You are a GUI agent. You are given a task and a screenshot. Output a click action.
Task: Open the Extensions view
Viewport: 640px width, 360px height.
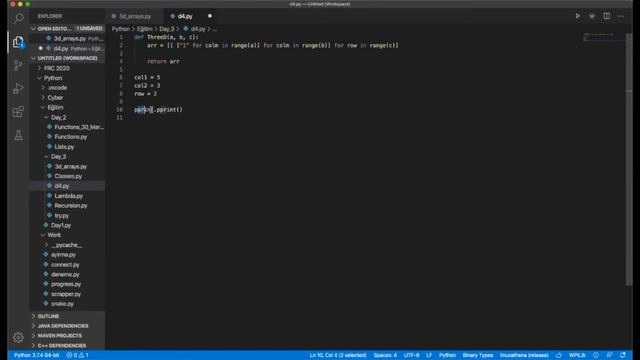18,111
